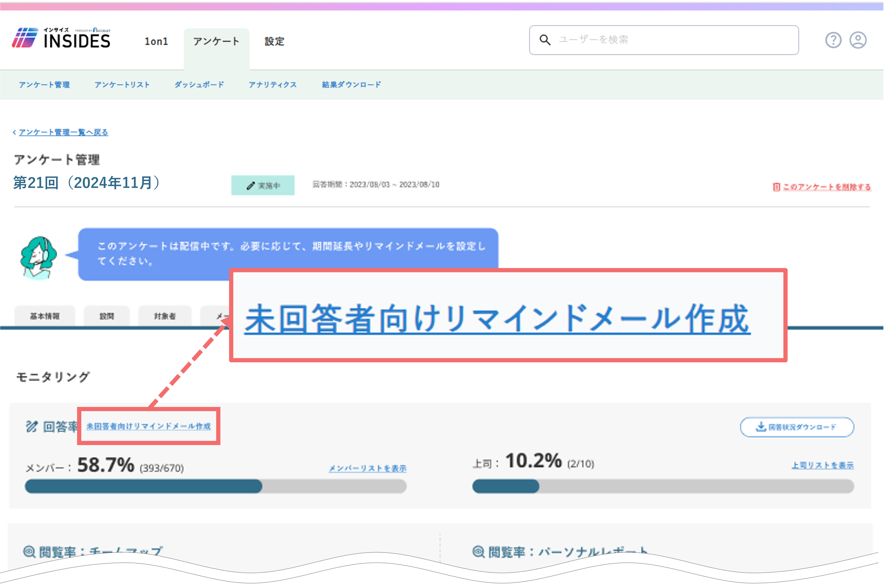The height and width of the screenshot is (588, 885).
Task: Open the user account profile icon
Action: (x=858, y=40)
